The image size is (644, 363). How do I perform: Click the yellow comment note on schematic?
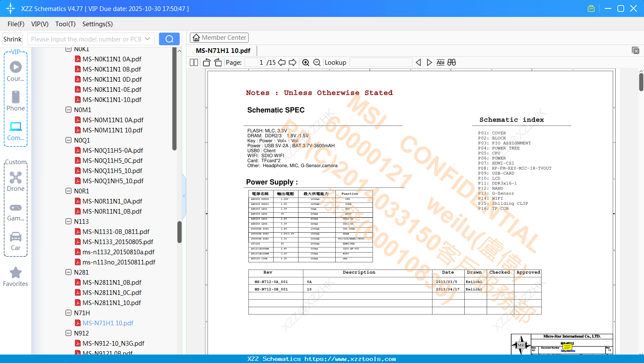(567, 347)
